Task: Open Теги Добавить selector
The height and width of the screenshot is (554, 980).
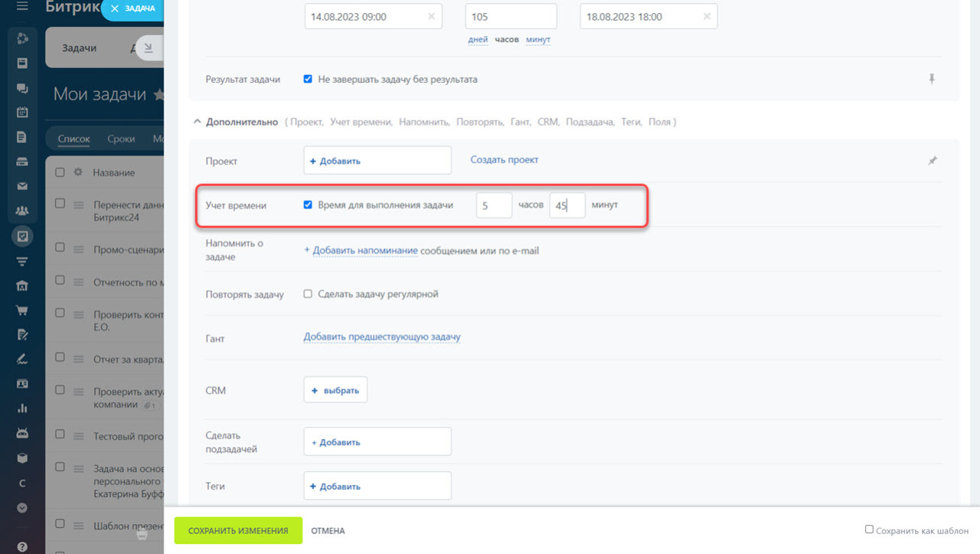Action: [x=377, y=486]
